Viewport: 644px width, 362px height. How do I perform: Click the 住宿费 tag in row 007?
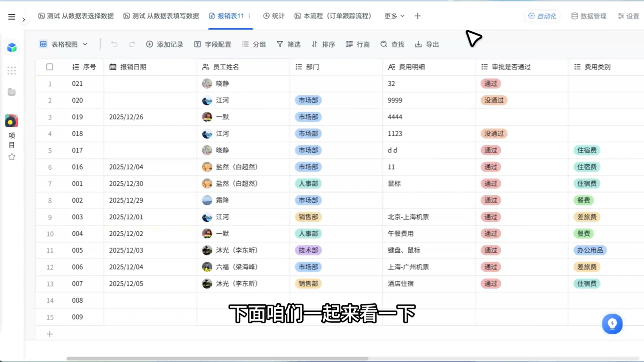pos(587,284)
